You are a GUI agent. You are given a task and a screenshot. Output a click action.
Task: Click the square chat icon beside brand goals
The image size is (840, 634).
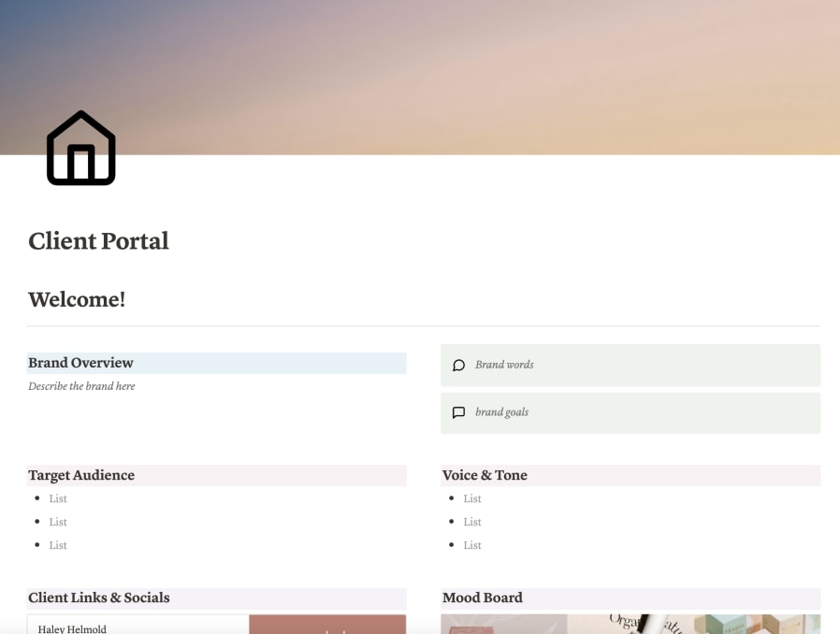click(458, 412)
